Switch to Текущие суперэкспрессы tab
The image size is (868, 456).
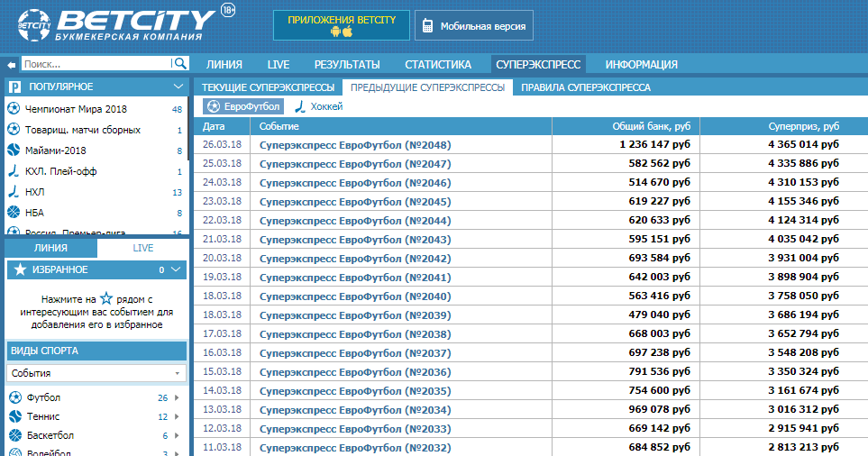coord(268,87)
